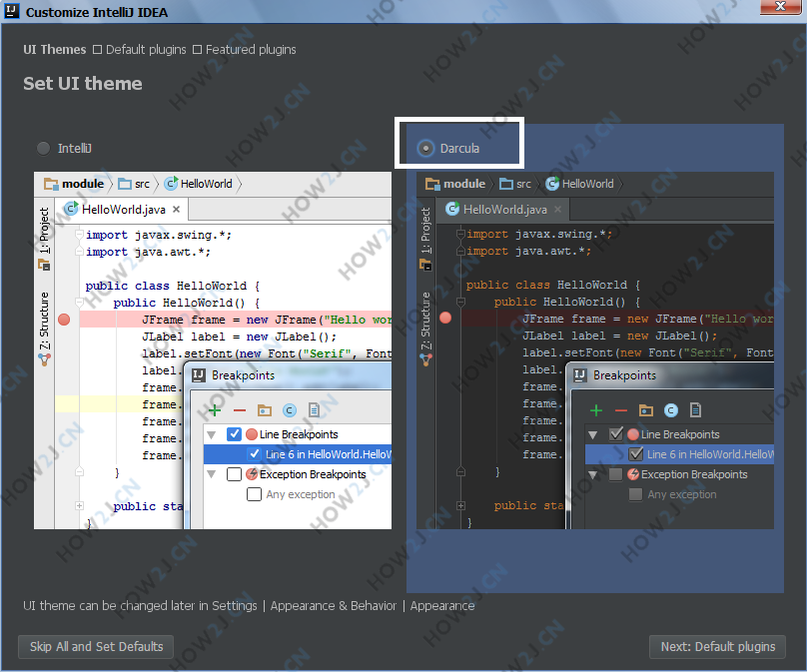Go to Featured plugins step in breadcrumb

[x=251, y=49]
